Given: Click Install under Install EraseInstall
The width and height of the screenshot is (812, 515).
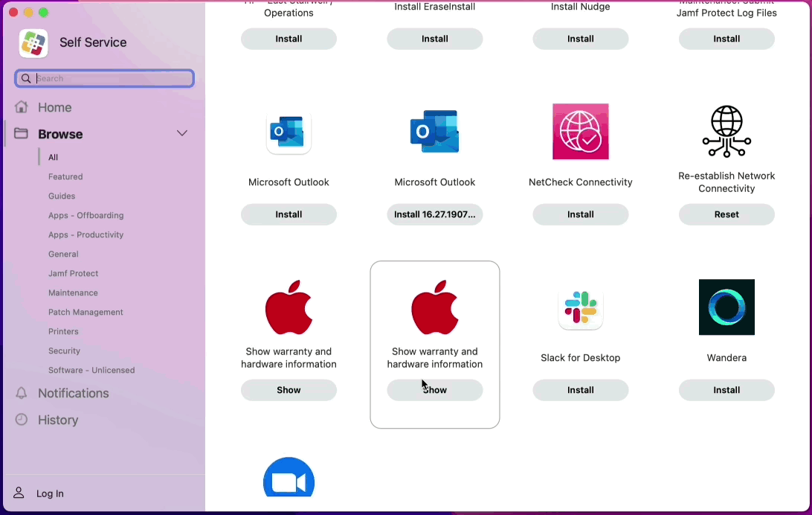Looking at the screenshot, I should coord(434,39).
